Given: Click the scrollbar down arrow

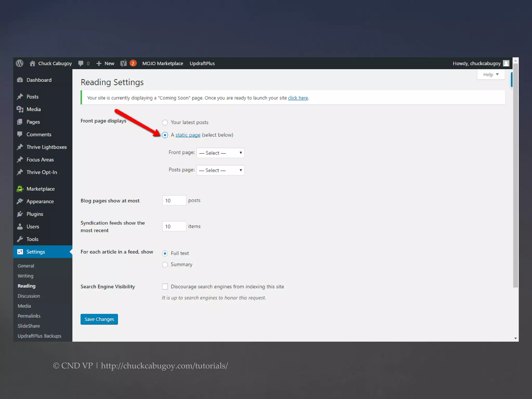Looking at the screenshot, I should [x=516, y=338].
